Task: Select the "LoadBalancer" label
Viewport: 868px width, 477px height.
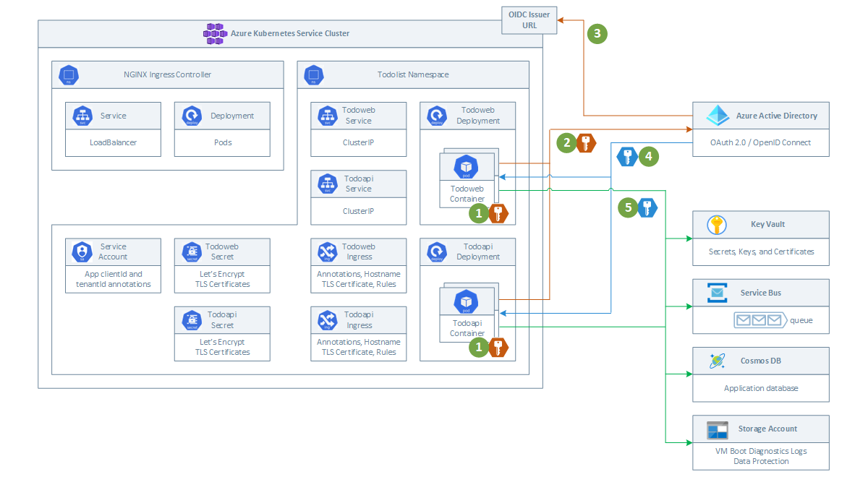Action: pos(114,142)
